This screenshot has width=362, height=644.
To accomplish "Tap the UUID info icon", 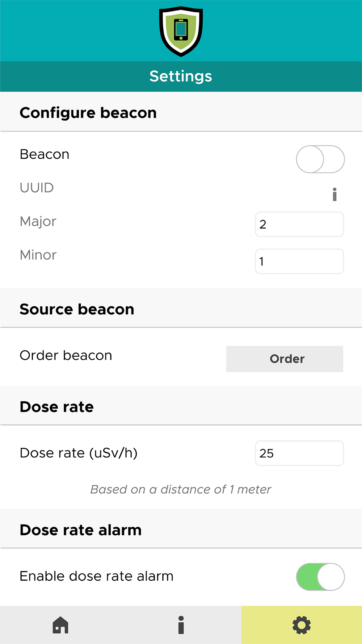I will pyautogui.click(x=334, y=195).
